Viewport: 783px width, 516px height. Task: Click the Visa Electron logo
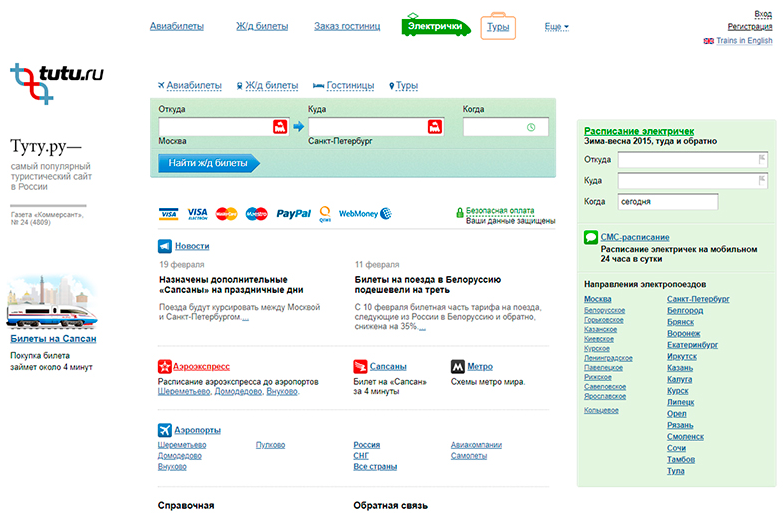click(x=197, y=214)
